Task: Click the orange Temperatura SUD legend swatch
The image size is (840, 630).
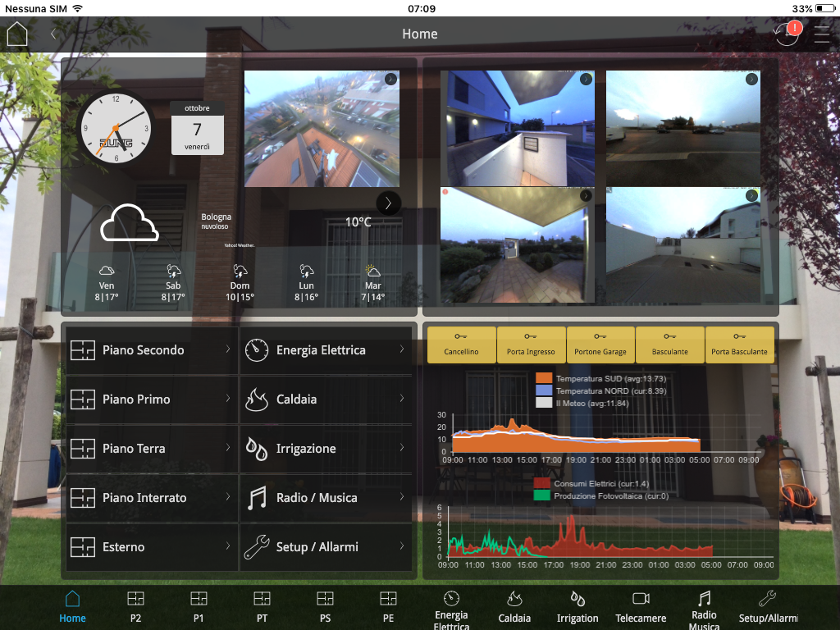Action: click(543, 378)
